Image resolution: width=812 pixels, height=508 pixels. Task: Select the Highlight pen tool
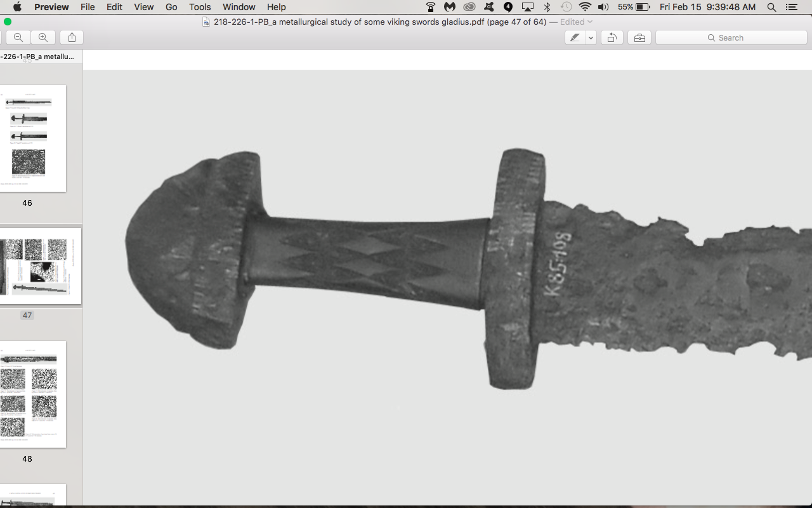click(575, 37)
